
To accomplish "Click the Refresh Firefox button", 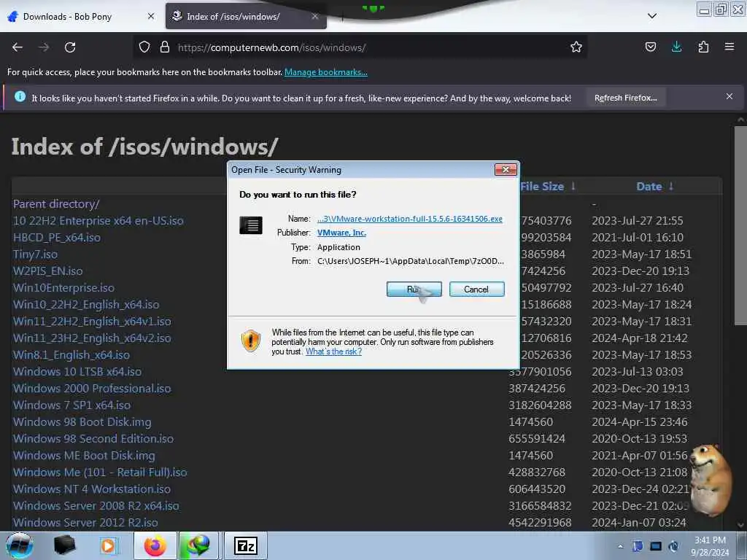I will (625, 98).
